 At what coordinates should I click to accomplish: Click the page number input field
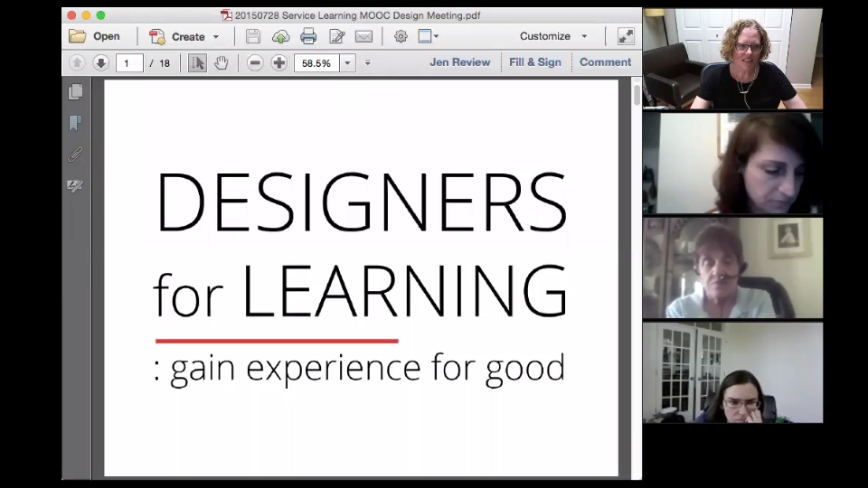point(128,63)
